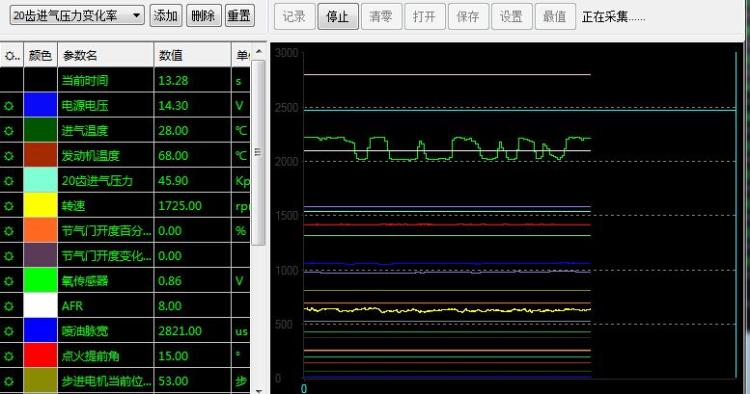Click the gear column header icon
This screenshot has height=394, width=750.
point(11,55)
